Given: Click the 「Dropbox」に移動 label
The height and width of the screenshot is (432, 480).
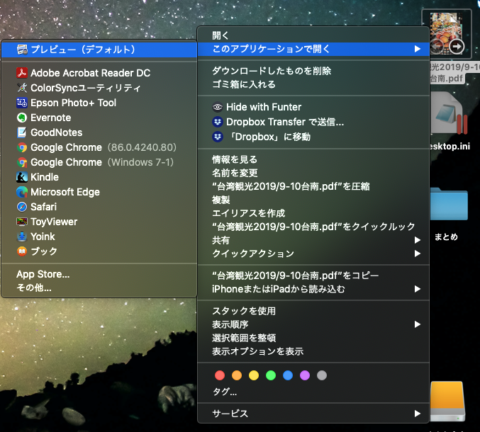Looking at the screenshot, I should (269, 137).
